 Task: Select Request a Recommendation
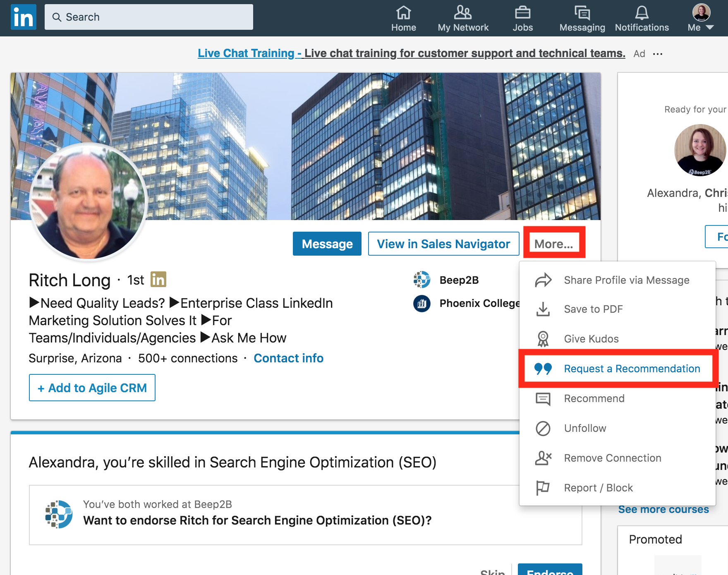(618, 369)
